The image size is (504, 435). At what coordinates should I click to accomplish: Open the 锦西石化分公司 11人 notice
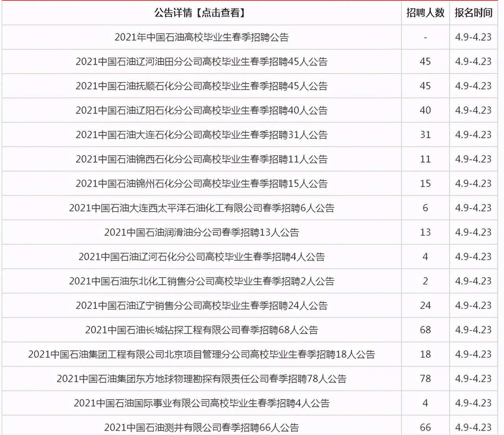point(202,159)
